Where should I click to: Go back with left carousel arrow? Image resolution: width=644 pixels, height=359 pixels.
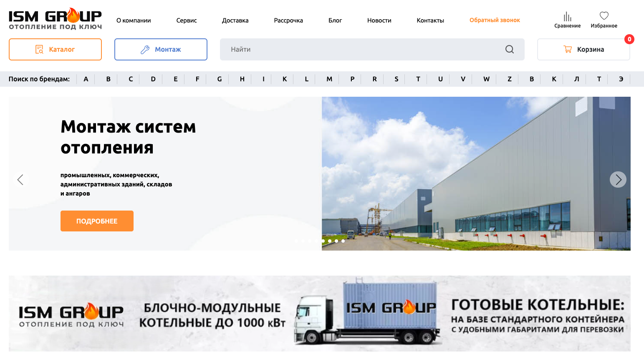coord(21,179)
